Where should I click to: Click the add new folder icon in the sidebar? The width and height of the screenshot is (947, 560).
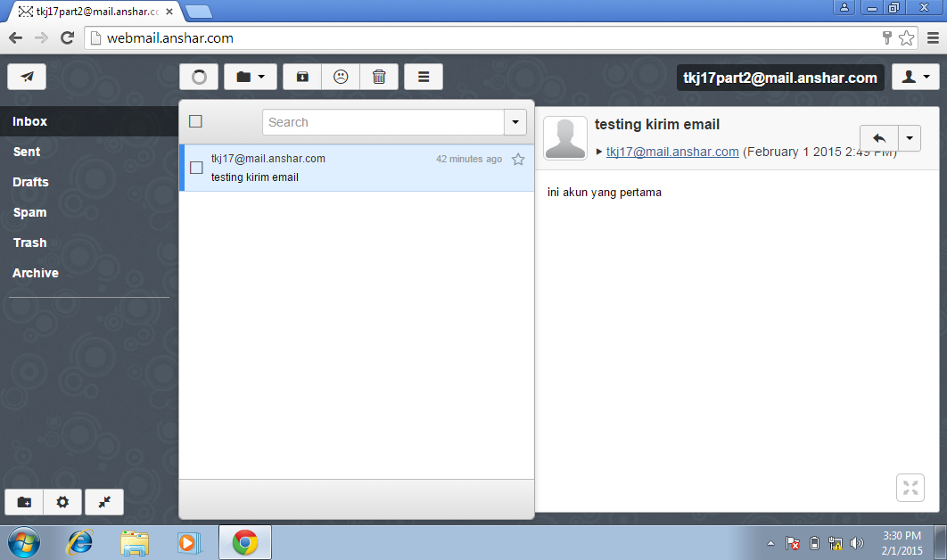tap(24, 502)
